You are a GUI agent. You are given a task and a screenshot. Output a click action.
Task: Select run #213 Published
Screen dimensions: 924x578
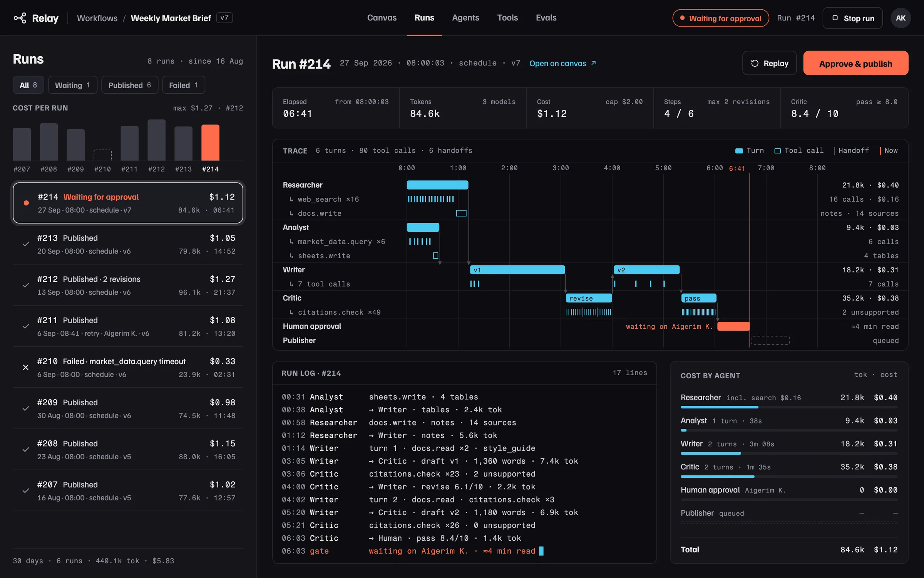[128, 244]
